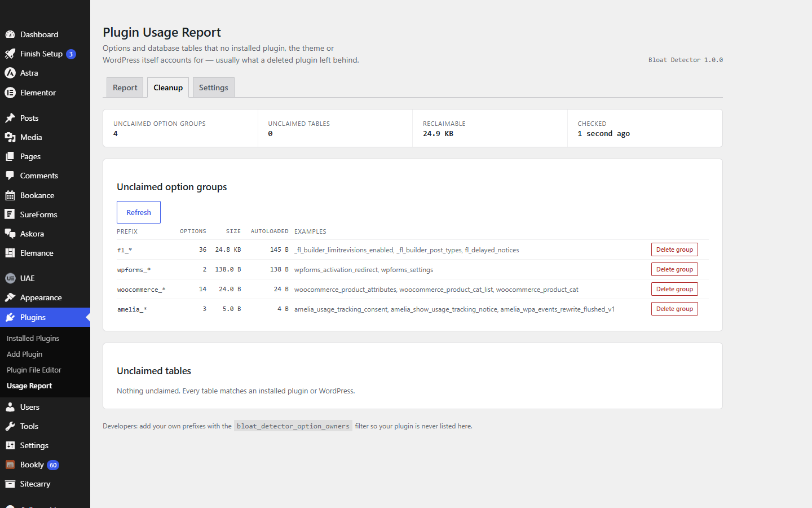The height and width of the screenshot is (508, 812).
Task: Click the Unclaimed option groups count 4
Action: (116, 134)
